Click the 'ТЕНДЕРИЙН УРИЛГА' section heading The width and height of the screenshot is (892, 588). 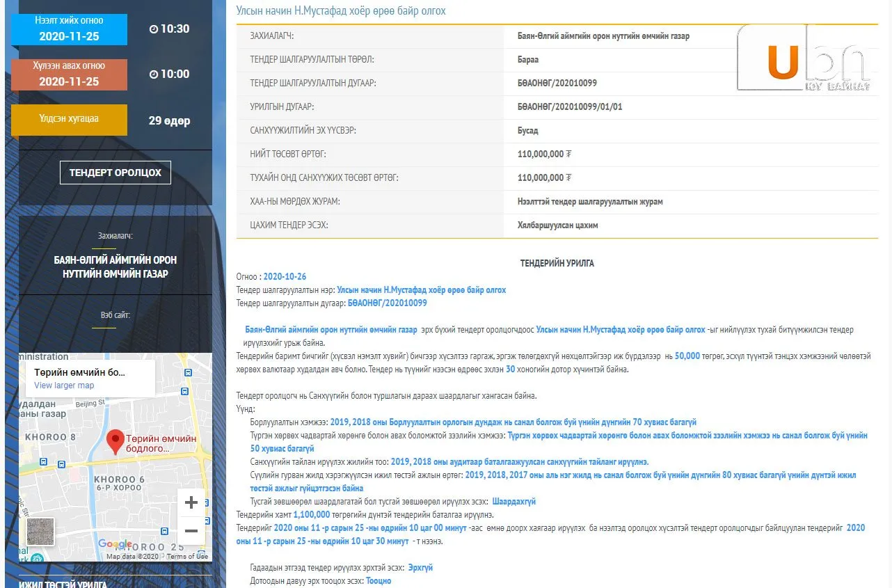pos(557,264)
